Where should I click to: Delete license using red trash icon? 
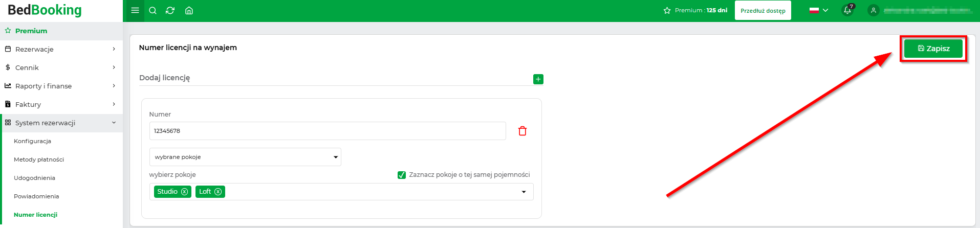522,131
